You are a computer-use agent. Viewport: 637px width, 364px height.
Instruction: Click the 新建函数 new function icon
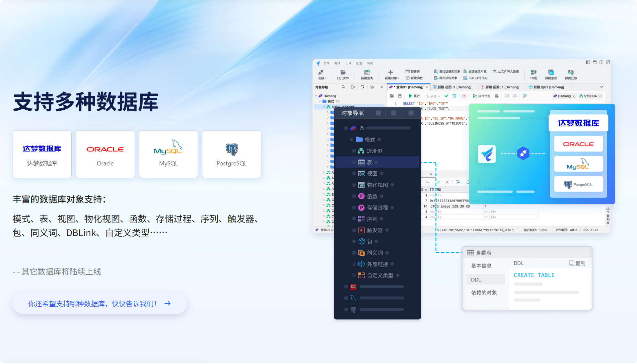pyautogui.click(x=407, y=78)
